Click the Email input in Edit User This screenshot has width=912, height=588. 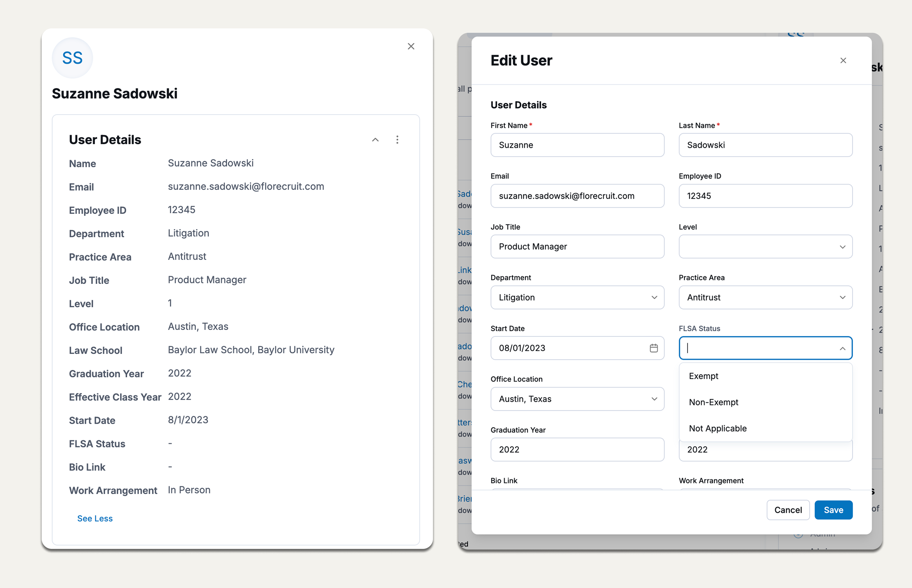click(x=577, y=196)
